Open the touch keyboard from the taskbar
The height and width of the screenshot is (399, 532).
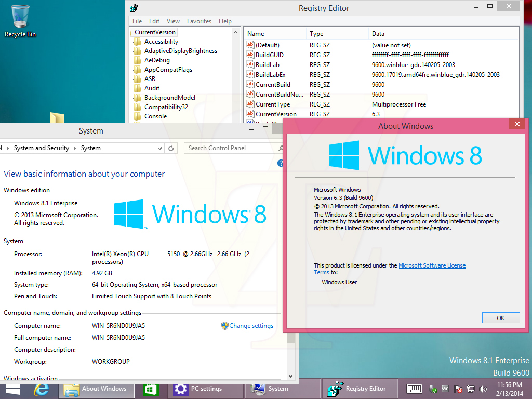[x=414, y=389]
